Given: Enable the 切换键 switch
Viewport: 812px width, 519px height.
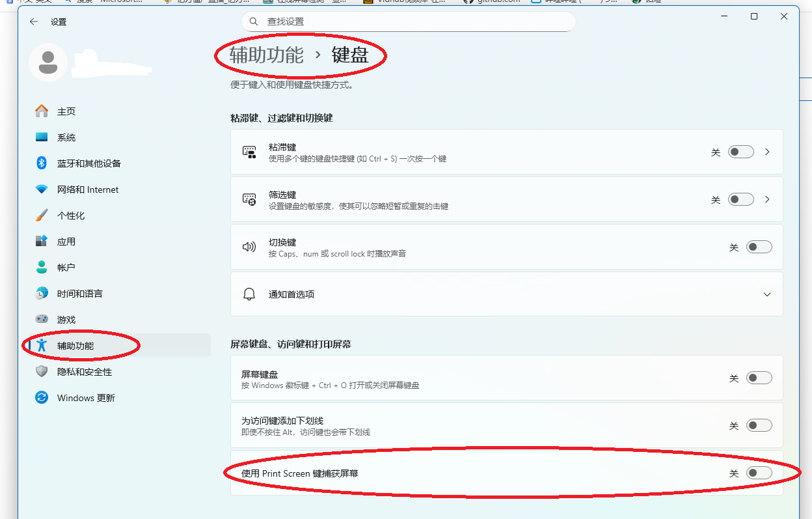Looking at the screenshot, I should click(759, 247).
